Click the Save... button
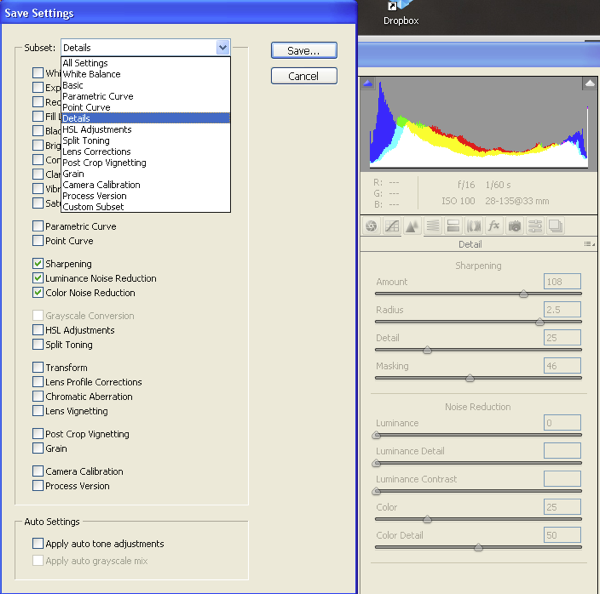This screenshot has height=594, width=600. tap(303, 50)
